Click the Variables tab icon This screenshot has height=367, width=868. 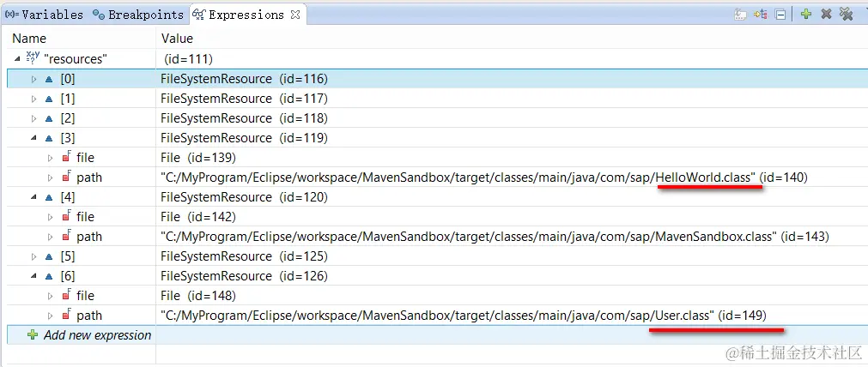(12, 15)
